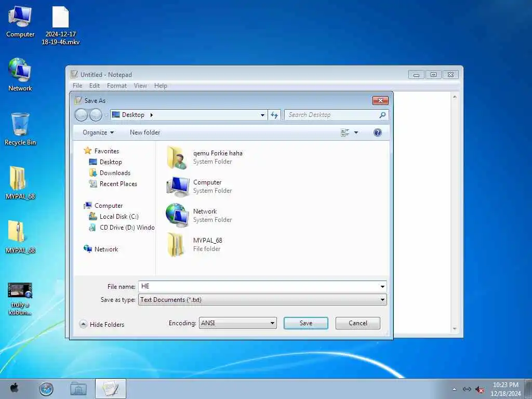
Task: Click the Notepad scrollbar up arrow
Action: click(x=455, y=97)
